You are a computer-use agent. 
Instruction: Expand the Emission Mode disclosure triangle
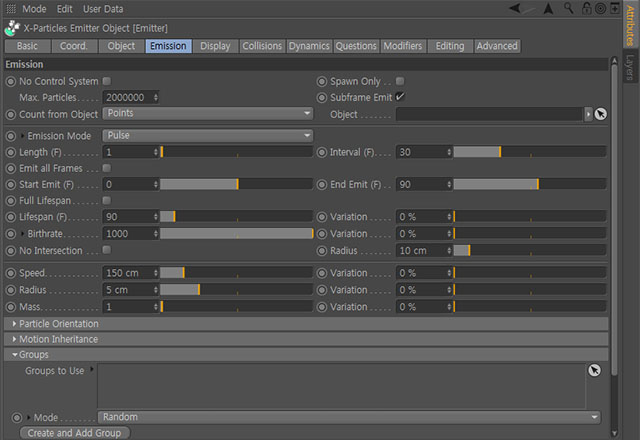[x=23, y=136]
